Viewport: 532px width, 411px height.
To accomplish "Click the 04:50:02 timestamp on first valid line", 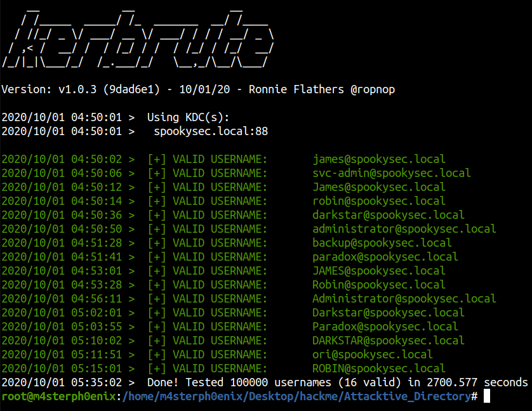I will click(x=96, y=159).
